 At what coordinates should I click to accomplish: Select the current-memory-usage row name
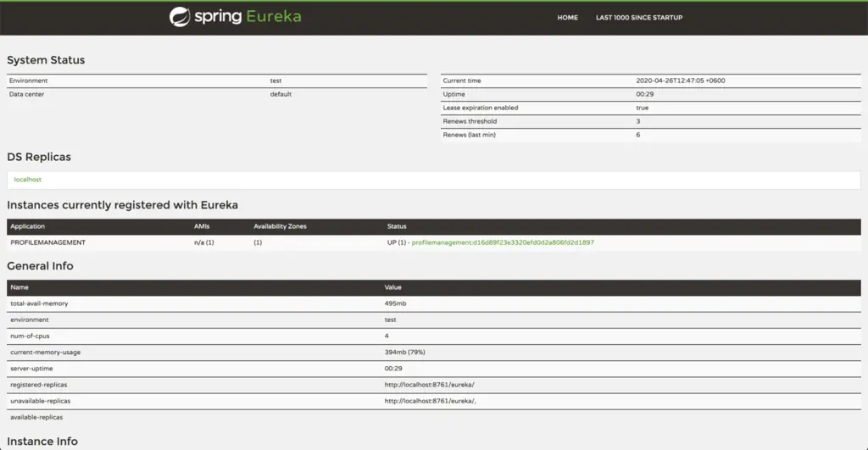46,352
